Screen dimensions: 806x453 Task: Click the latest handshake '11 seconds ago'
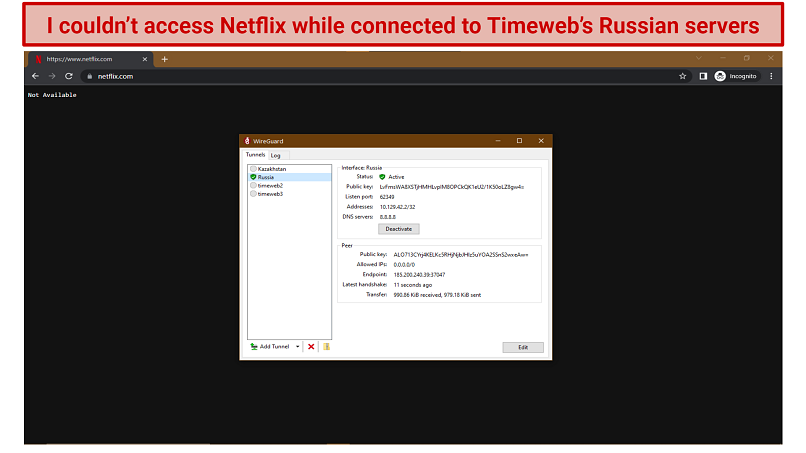pyautogui.click(x=413, y=285)
